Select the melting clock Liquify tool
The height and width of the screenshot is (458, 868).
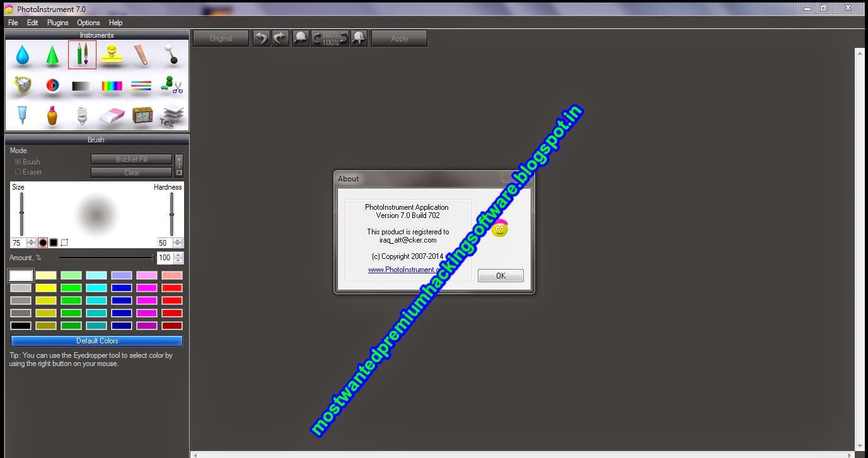pos(23,86)
